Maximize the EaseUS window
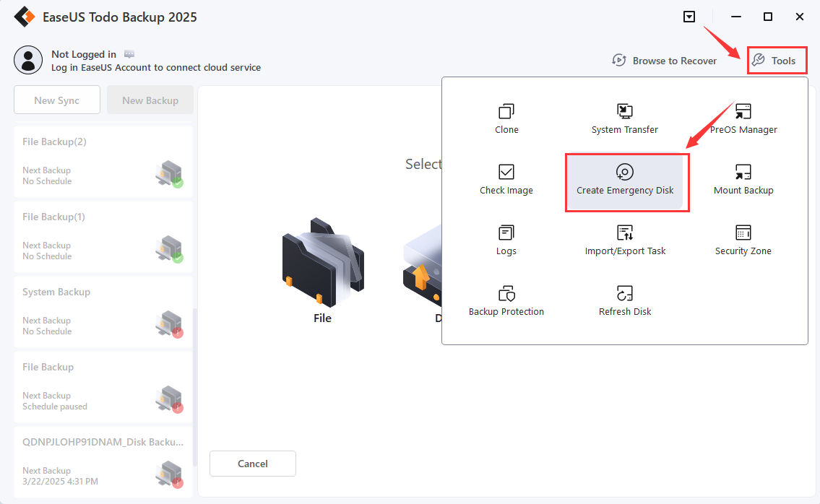Screen dimensions: 820x504 (x=768, y=17)
